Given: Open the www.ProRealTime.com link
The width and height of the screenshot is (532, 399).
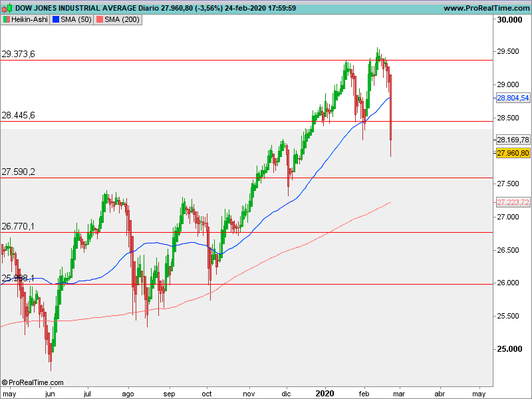Looking at the screenshot, I should point(486,8).
